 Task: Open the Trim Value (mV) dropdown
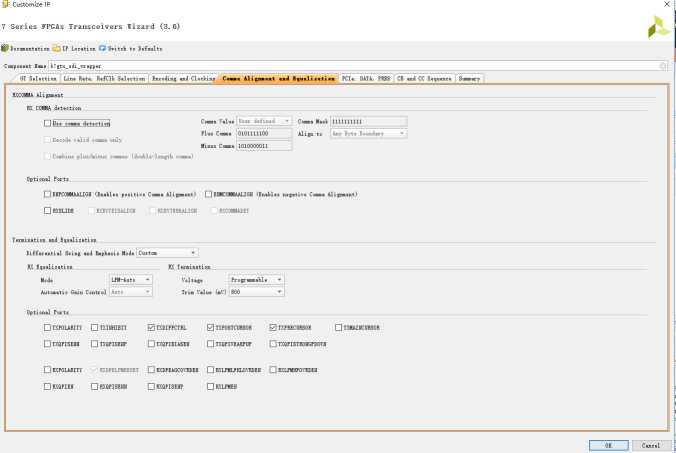256,292
